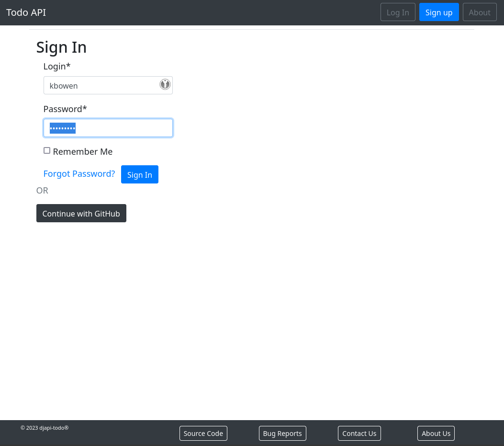The image size is (504, 446).
Task: Tick the Remember Me checkbox
Action: tap(47, 150)
